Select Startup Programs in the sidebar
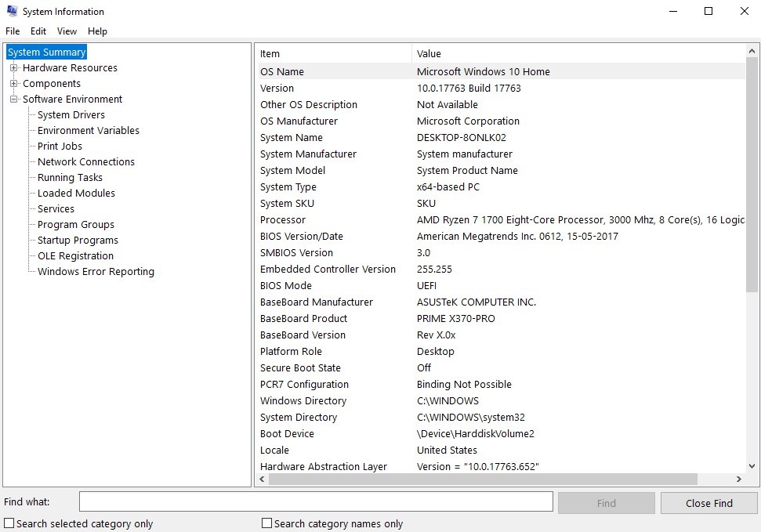This screenshot has width=761, height=532. tap(76, 240)
